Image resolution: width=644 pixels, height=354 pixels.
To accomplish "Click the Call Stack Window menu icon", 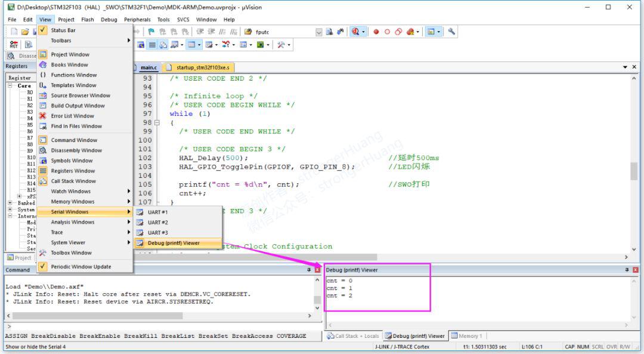I will tap(43, 181).
